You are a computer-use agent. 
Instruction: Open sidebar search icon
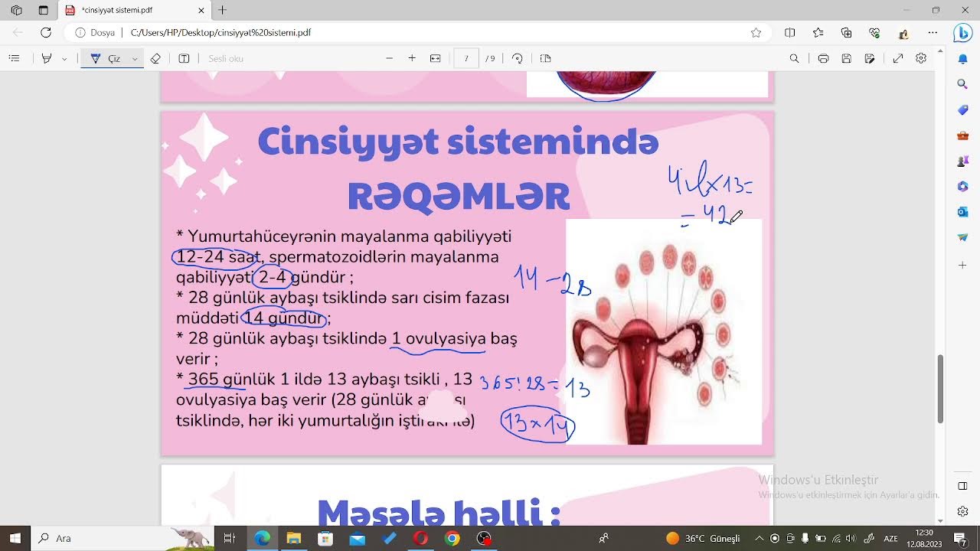click(963, 84)
